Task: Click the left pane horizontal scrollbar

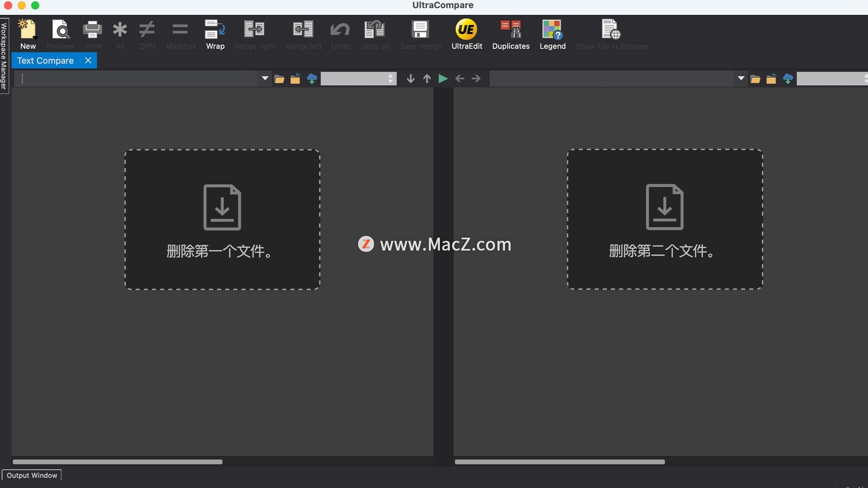Action: tap(118, 462)
